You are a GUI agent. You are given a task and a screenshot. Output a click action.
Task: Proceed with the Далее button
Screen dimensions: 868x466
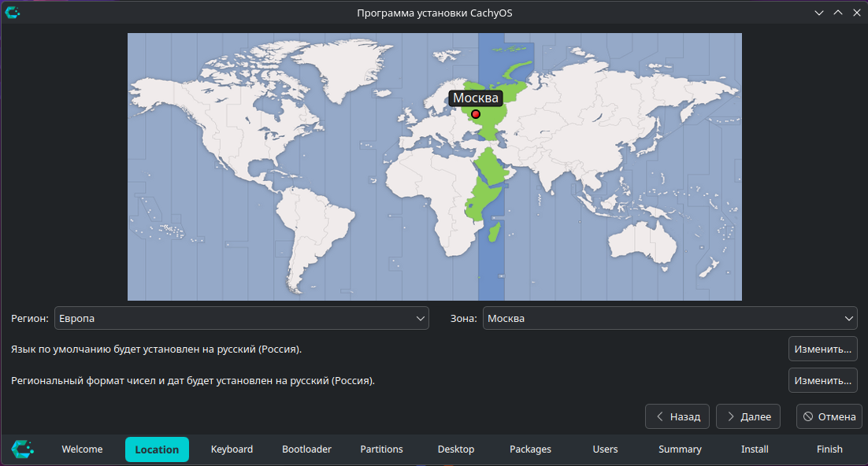(747, 416)
